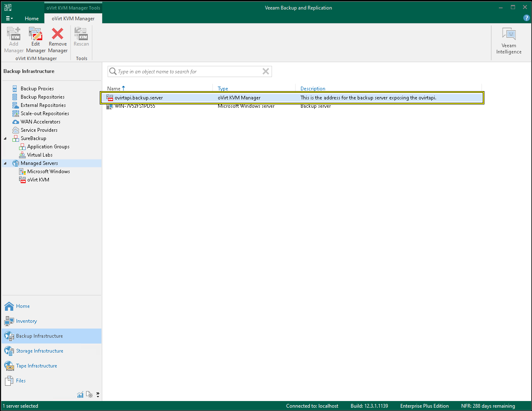Select the oVirt KVM Manager ribbon tab
Viewport: 532px width, 411px height.
(x=73, y=18)
